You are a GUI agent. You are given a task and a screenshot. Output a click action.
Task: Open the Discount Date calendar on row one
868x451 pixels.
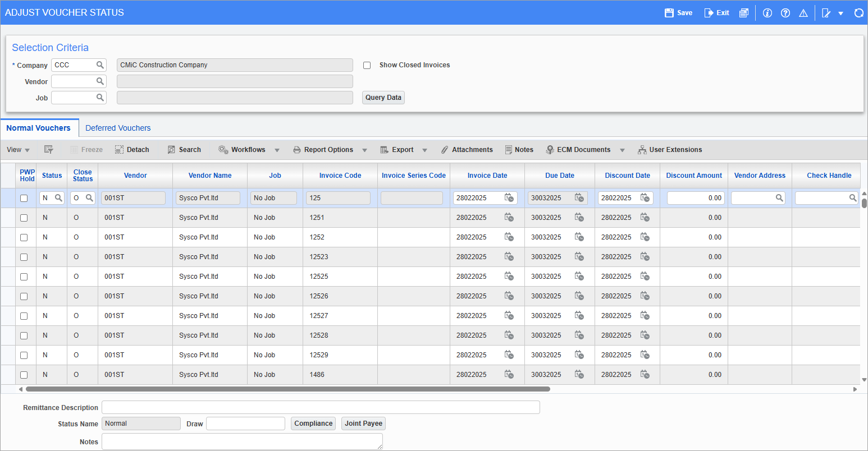tap(645, 197)
